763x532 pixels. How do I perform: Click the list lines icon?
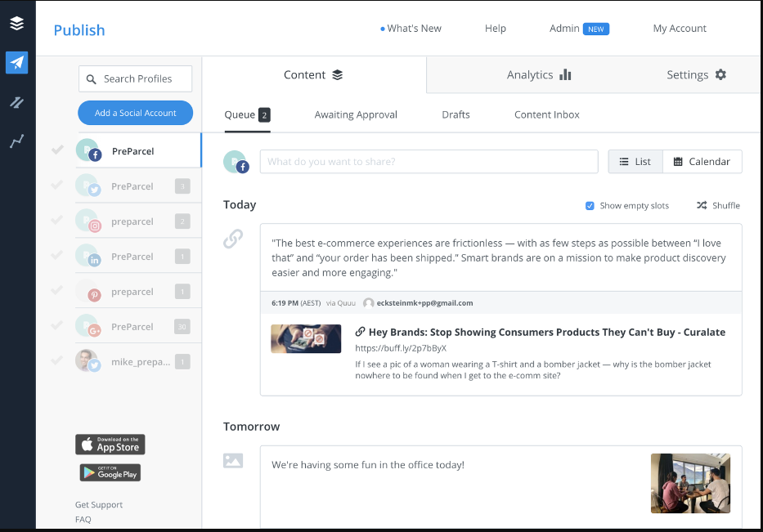click(x=624, y=162)
